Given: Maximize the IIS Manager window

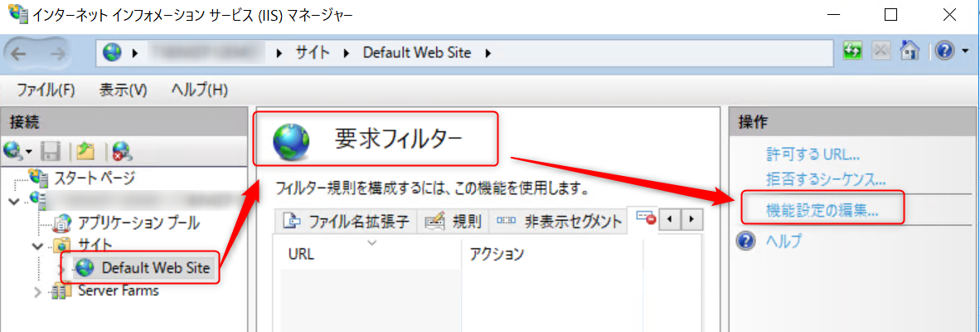Looking at the screenshot, I should (890, 15).
